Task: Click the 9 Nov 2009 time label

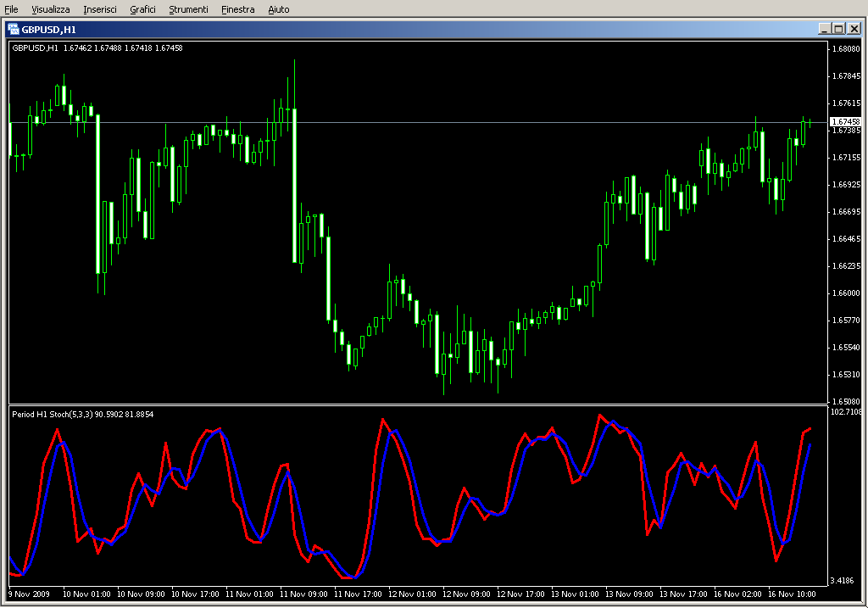Action: (x=30, y=594)
